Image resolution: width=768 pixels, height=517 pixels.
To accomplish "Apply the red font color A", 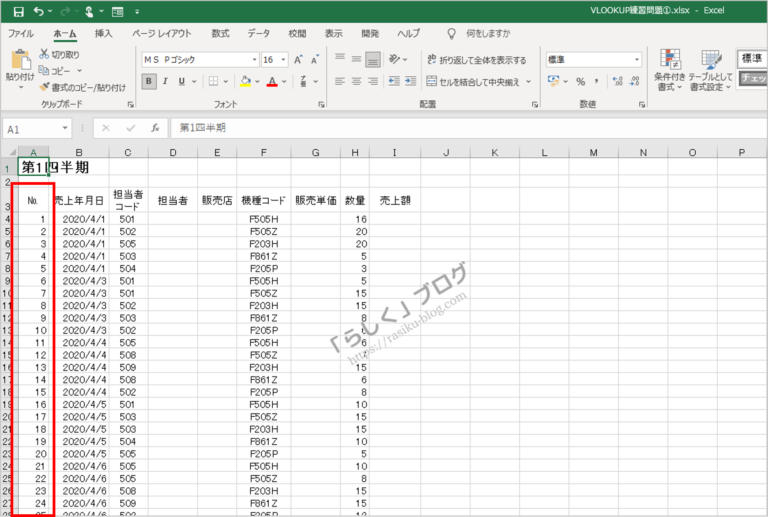I will 272,81.
